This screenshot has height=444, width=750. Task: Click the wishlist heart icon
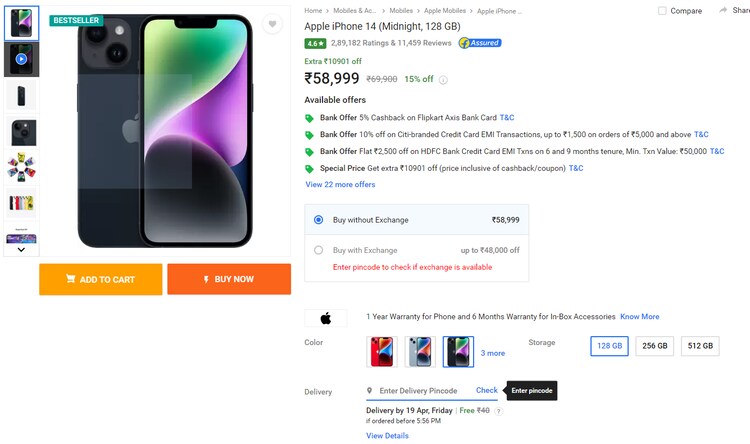pos(271,24)
